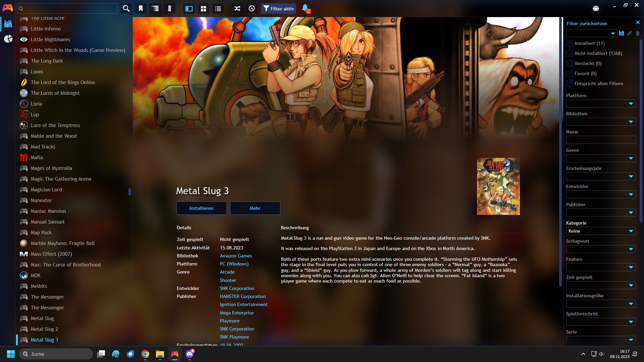This screenshot has height=362, width=644.
Task: Switch the library to grid view
Action: coord(203,8)
